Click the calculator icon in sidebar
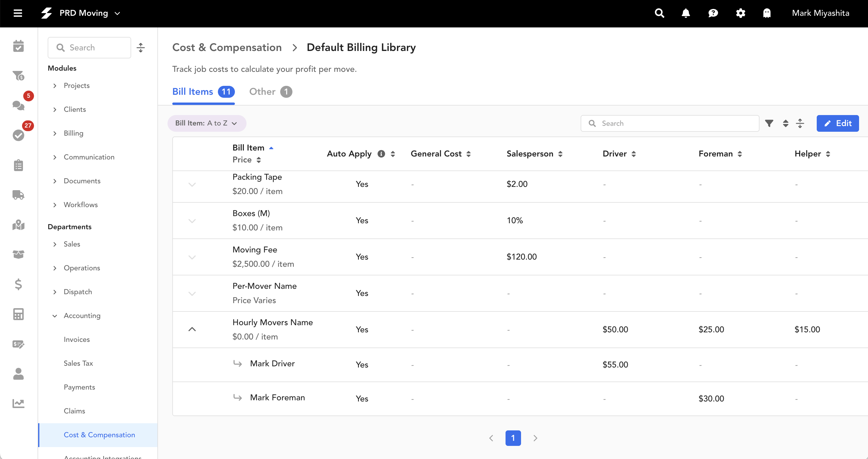 18,314
